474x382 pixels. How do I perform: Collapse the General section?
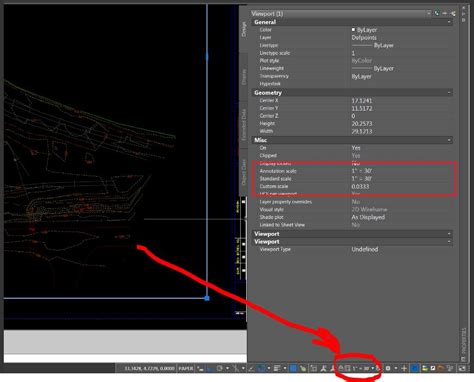point(449,22)
